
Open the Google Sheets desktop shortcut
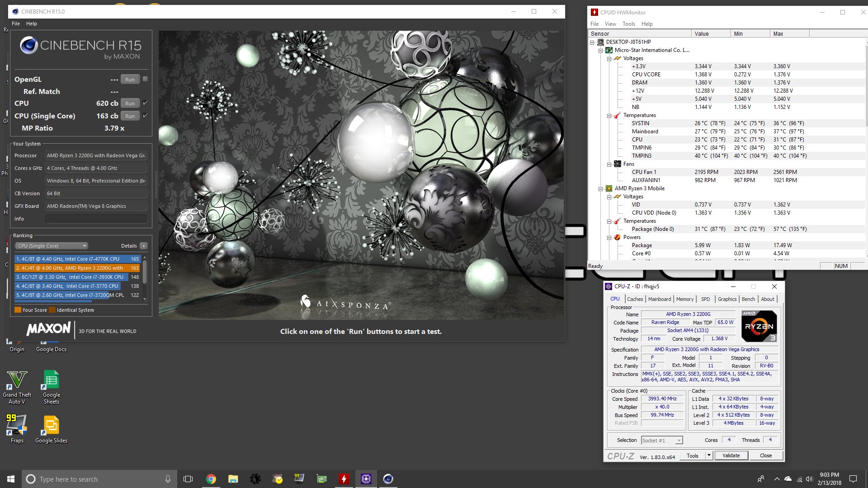pyautogui.click(x=51, y=387)
